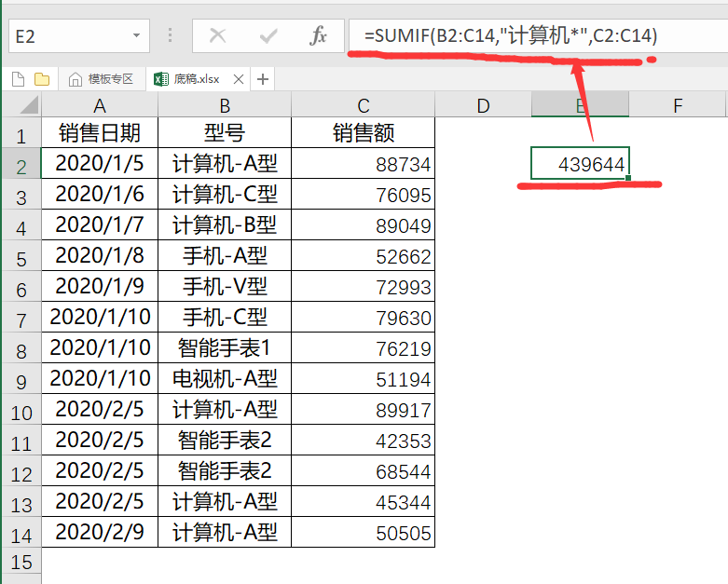The width and height of the screenshot is (728, 584).
Task: Click the home icon on 模板专区 tab
Action: click(x=76, y=80)
